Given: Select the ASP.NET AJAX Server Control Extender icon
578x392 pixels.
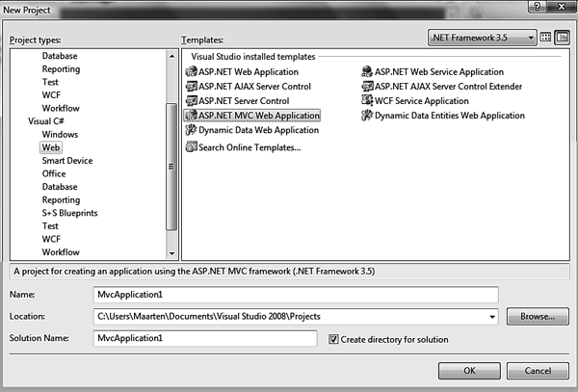Looking at the screenshot, I should 367,87.
